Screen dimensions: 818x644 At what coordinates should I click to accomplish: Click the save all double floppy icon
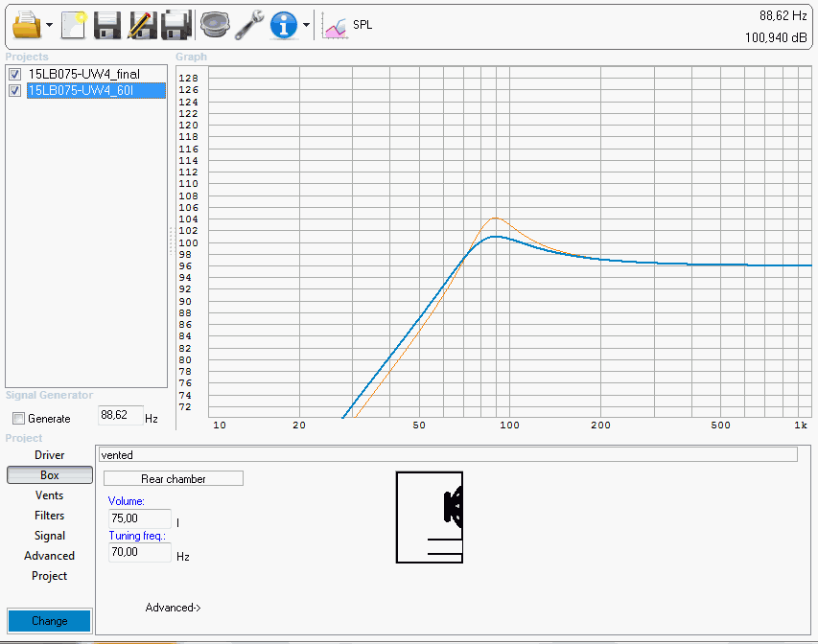[x=176, y=24]
